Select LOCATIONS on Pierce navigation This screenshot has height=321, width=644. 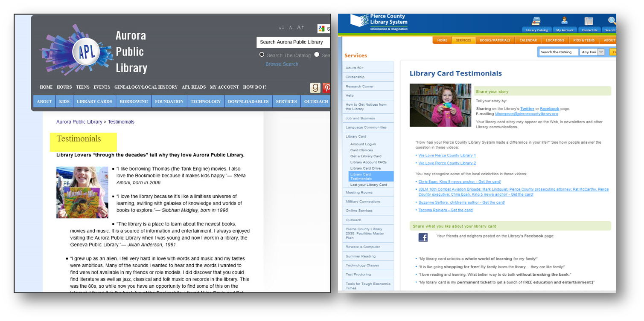pyautogui.click(x=555, y=40)
